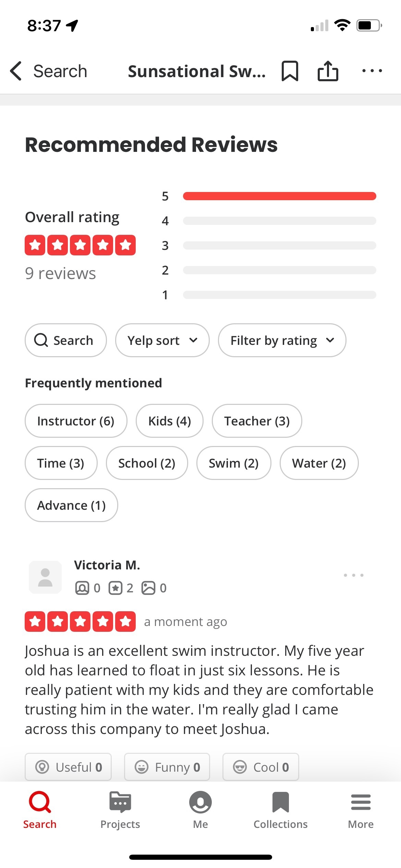Screen dimensions: 401x868
Task: Expand the Yelp sort dropdown
Action: [x=162, y=340]
